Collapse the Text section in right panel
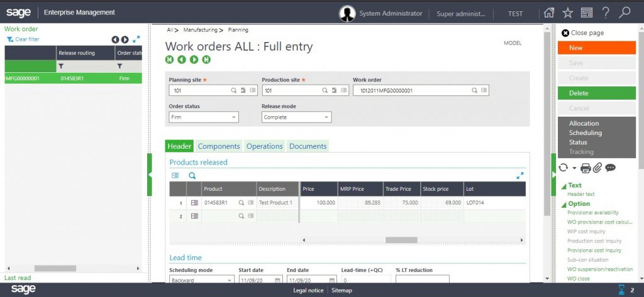Screen dimensions: 644x297 tap(563, 186)
